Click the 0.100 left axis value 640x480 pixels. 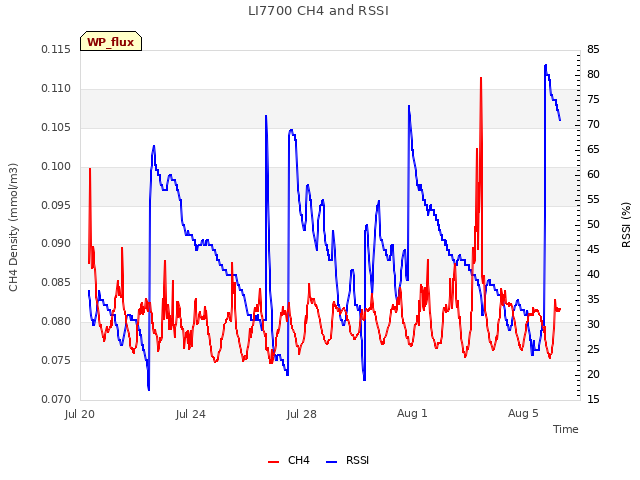click(x=56, y=166)
